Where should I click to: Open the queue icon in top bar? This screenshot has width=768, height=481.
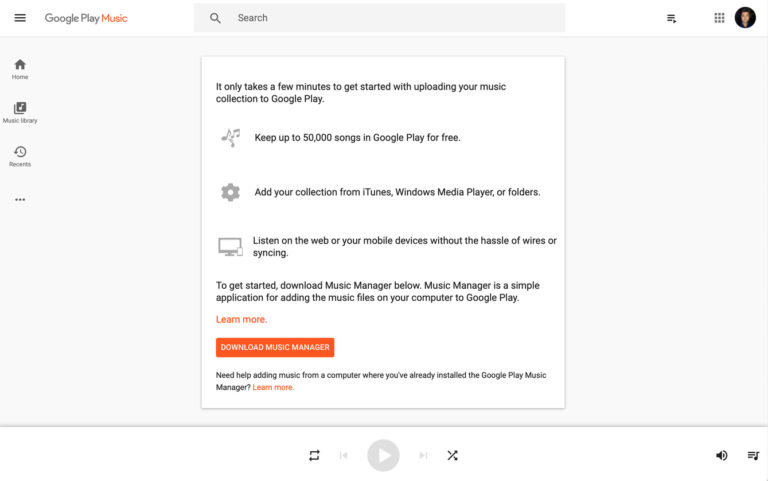[x=672, y=19]
